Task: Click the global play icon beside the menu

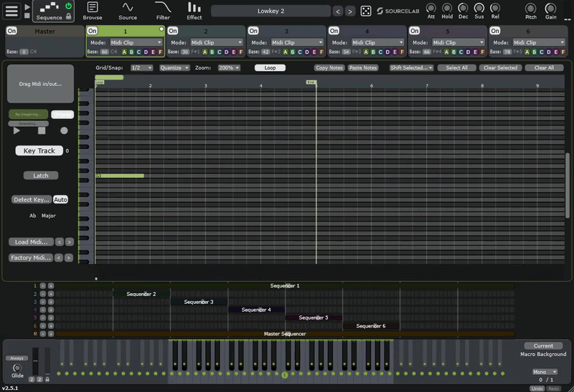Action: (27, 7)
